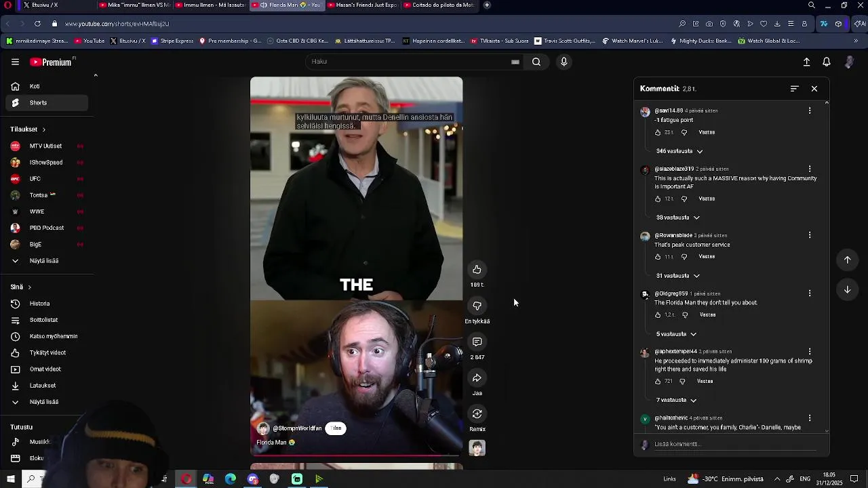Open the YouTube guide hamburger menu

15,62
